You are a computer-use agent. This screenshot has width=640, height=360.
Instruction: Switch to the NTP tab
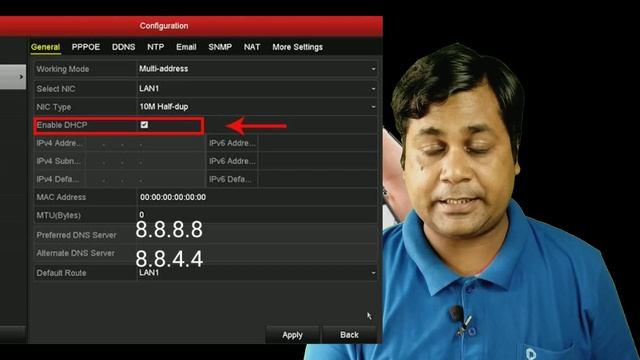(x=156, y=47)
